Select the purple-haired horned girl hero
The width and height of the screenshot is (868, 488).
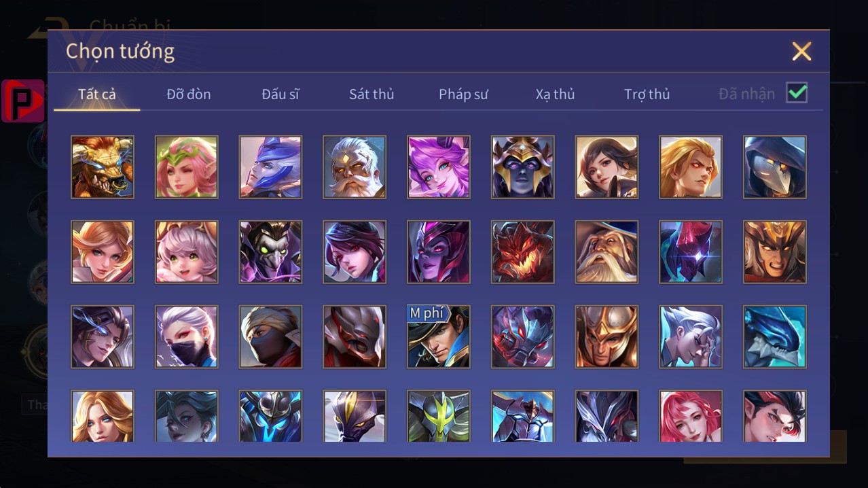pyautogui.click(x=439, y=167)
